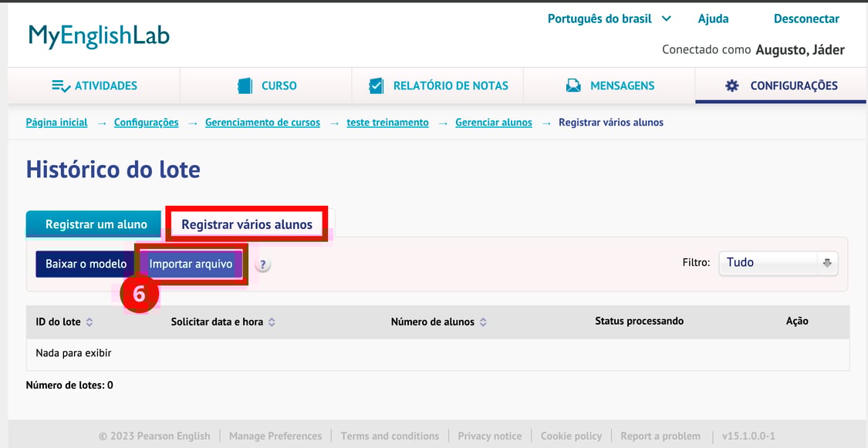Sort by Solicitar data e hora arrows
Viewport: 868px width, 448px height.
[272, 322]
